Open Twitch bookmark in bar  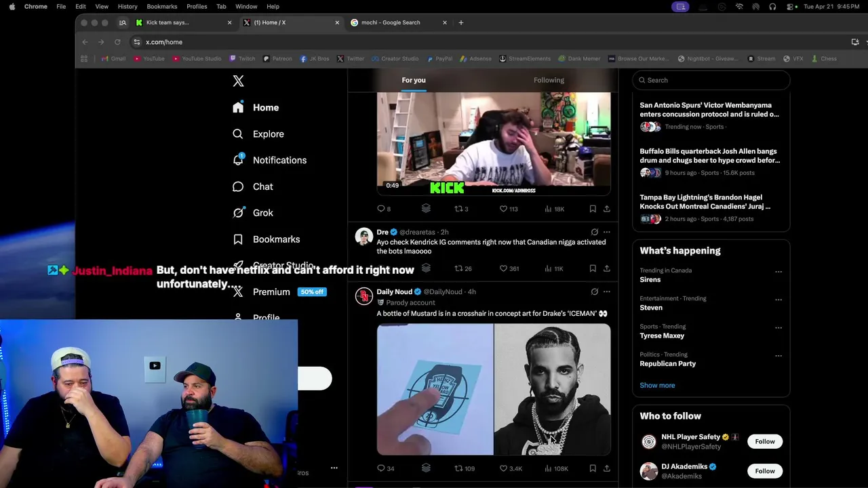242,59
